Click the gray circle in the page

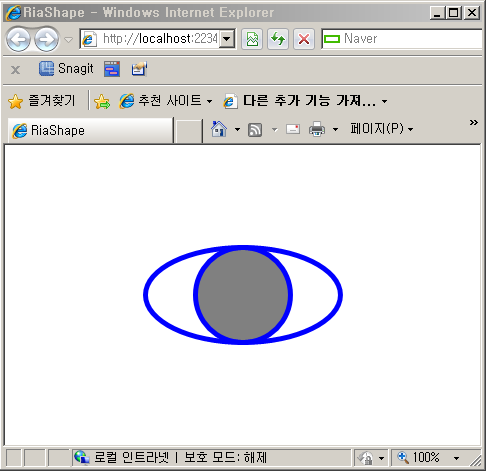click(x=243, y=295)
